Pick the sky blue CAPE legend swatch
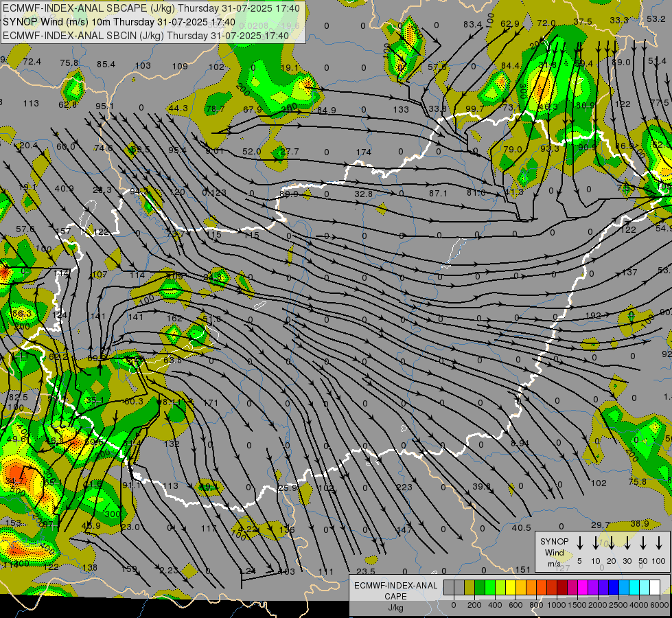 click(623, 587)
